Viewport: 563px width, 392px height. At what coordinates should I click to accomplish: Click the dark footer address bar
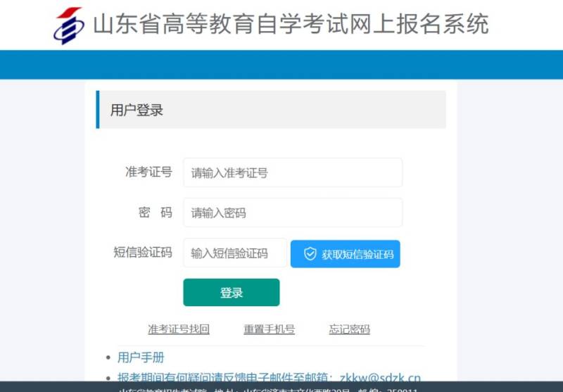[281, 387]
